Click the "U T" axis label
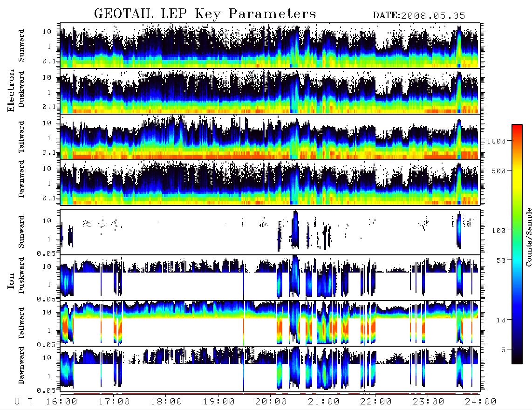 (23, 402)
